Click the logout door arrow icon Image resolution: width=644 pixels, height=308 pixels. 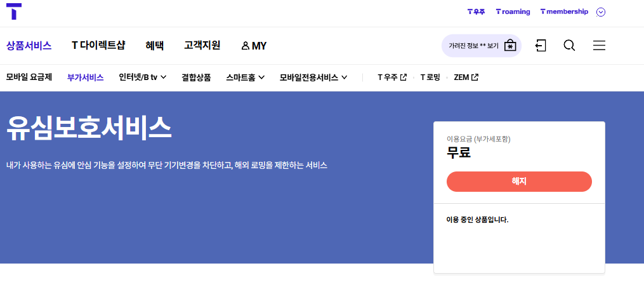point(541,45)
